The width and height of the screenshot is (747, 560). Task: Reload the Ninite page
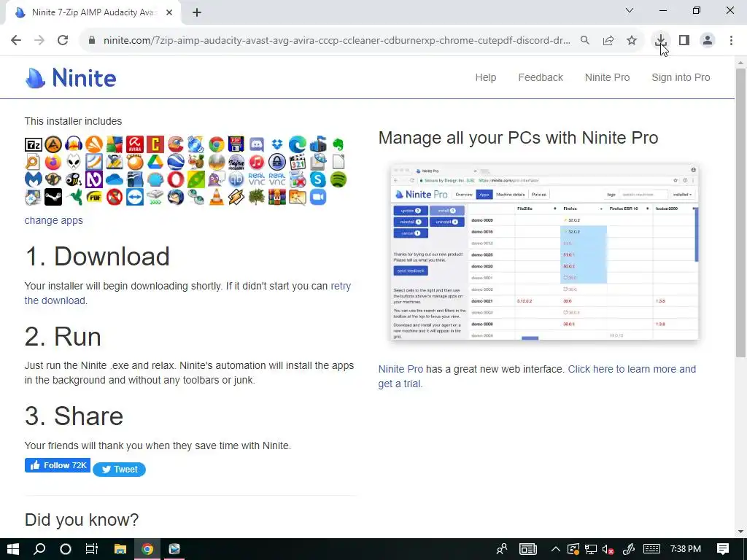tap(63, 41)
